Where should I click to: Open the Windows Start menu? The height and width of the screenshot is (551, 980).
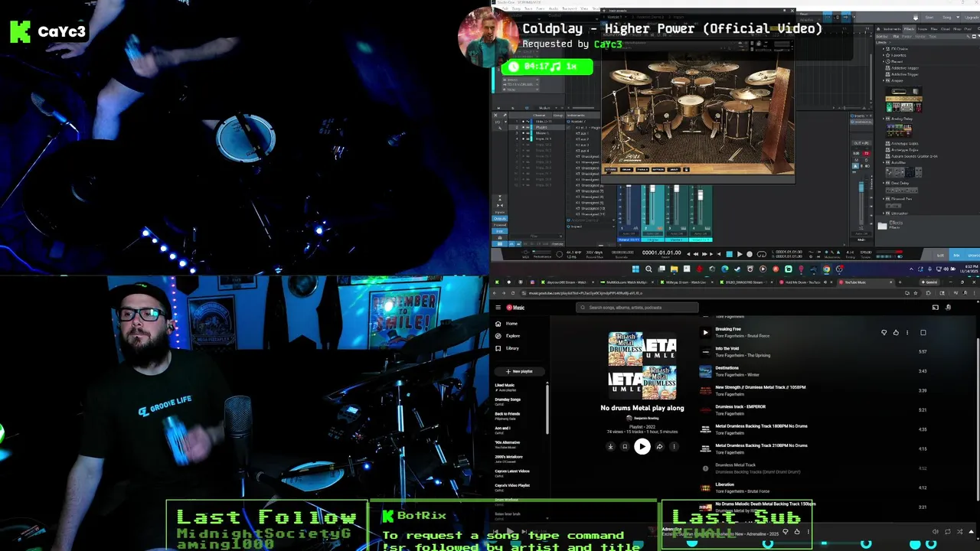point(635,269)
